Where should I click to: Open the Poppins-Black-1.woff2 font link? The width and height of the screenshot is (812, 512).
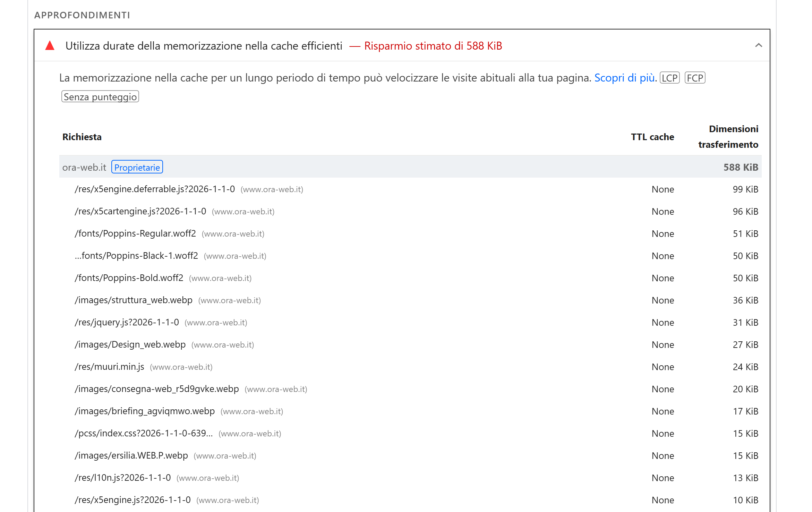pos(136,256)
